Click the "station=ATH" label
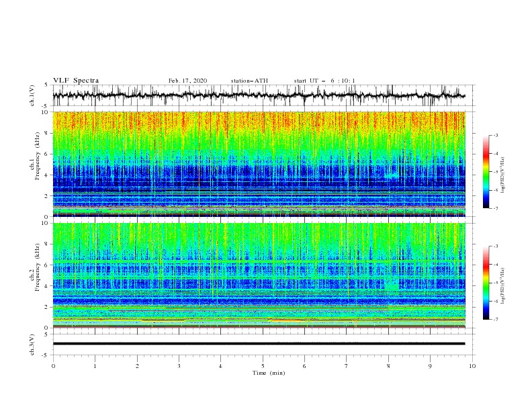 (249, 81)
